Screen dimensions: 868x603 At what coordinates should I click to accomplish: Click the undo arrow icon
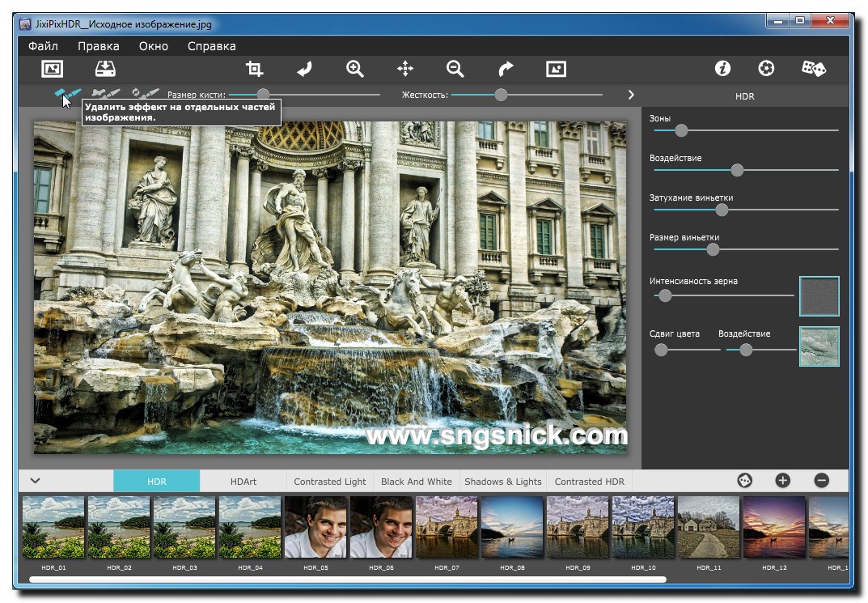pyautogui.click(x=304, y=69)
